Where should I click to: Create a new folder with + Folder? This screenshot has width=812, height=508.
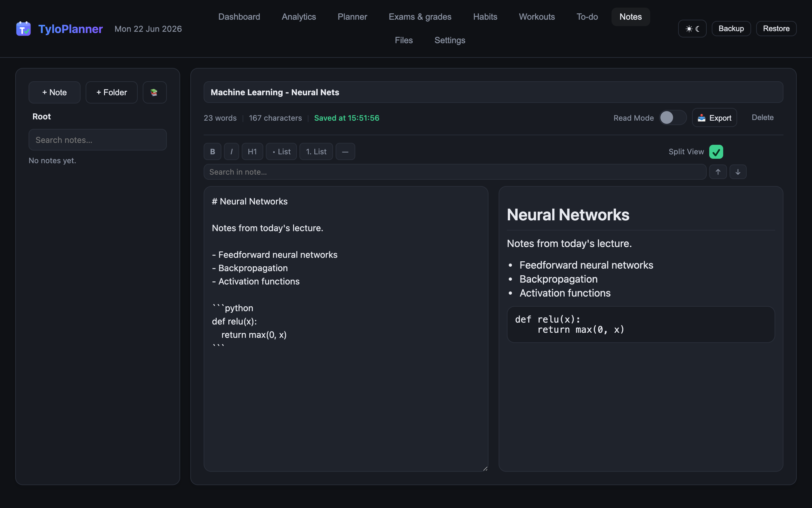tap(111, 92)
